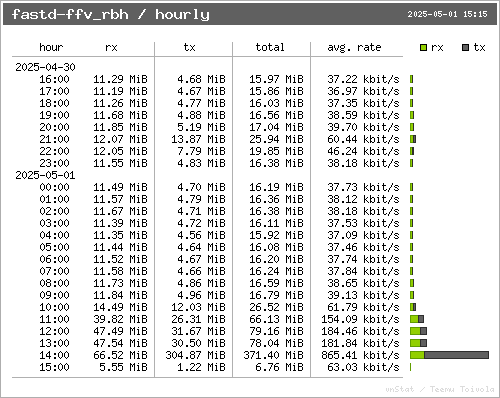This screenshot has height=398, width=500.
Task: Click total value 6.76 MiB
Action: (x=279, y=367)
